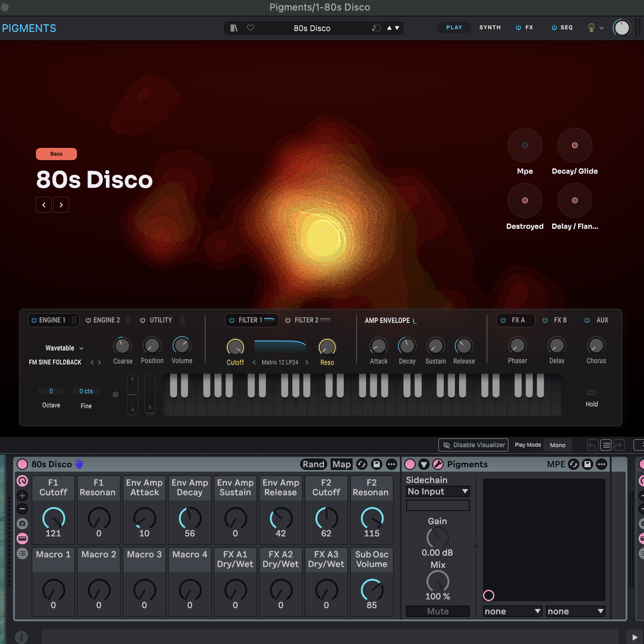Click the master volume knob at top right
Screen dimensions: 644x644
point(622,28)
